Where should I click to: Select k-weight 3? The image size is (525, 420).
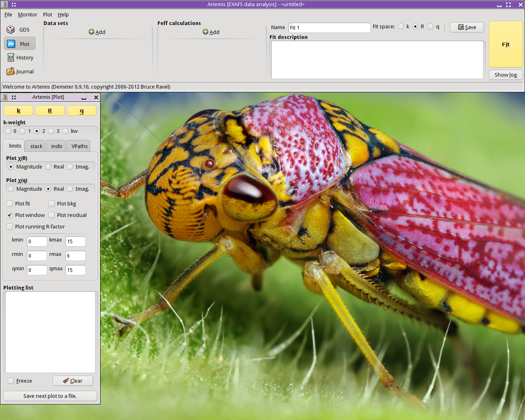pos(54,131)
